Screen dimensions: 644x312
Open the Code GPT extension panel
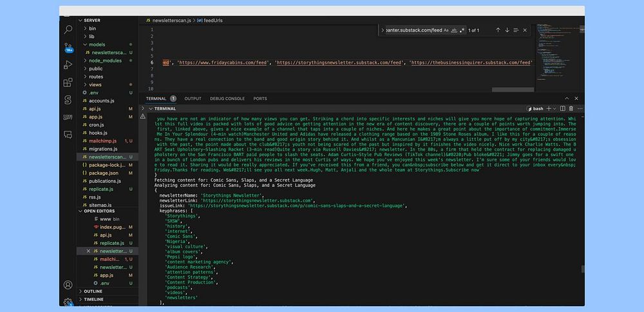click(x=68, y=117)
